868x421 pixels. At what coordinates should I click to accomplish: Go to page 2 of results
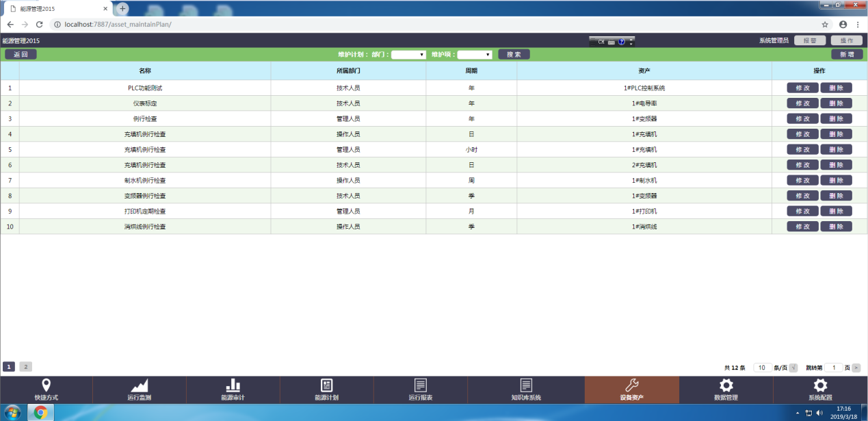(26, 367)
